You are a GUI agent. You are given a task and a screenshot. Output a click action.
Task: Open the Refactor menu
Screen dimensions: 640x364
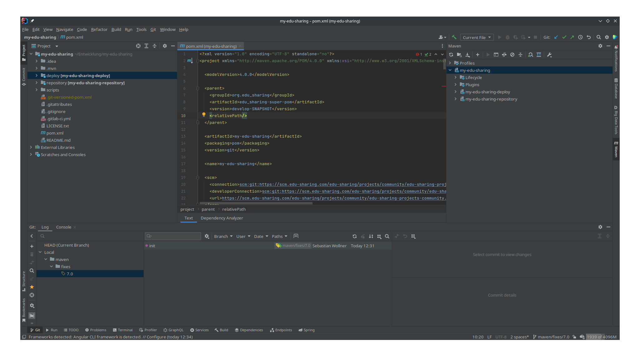99,29
